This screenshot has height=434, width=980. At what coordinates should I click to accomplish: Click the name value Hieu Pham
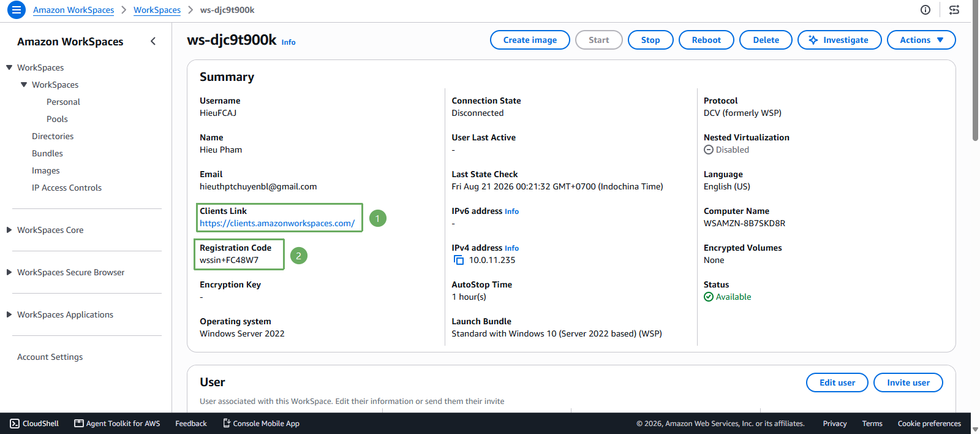tap(221, 150)
